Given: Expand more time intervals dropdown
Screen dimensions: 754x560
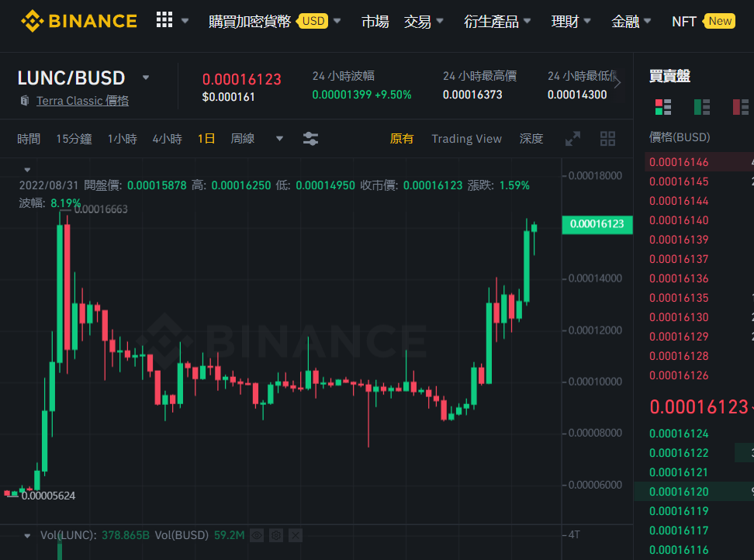Looking at the screenshot, I should pos(279,139).
